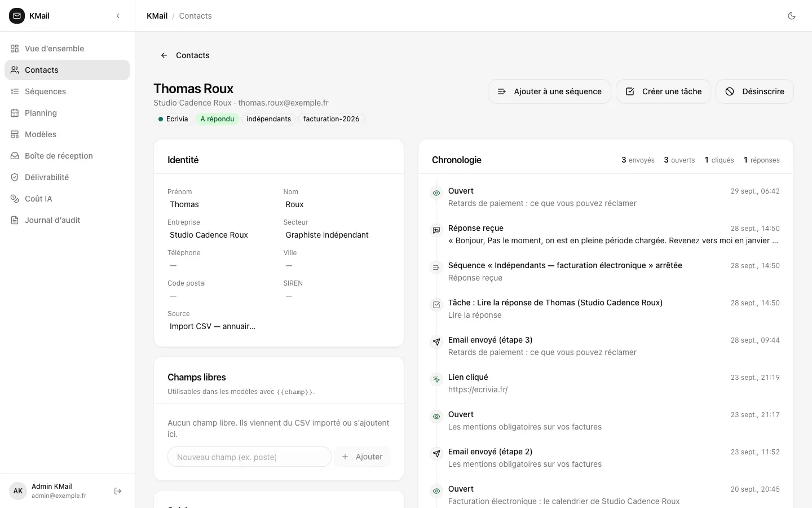812x508 pixels.
Task: Click the Planning calendar icon
Action: coord(15,113)
